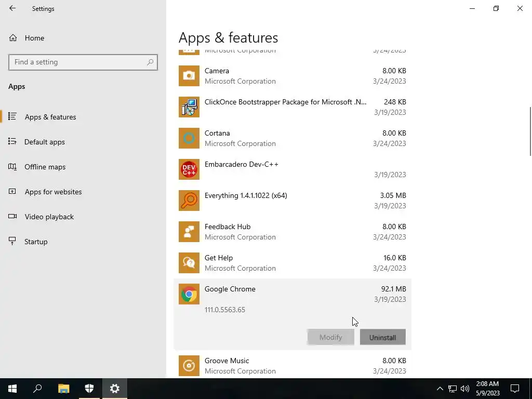Image resolution: width=532 pixels, height=399 pixels.
Task: Open File Explorer from taskbar
Action: click(x=63, y=389)
